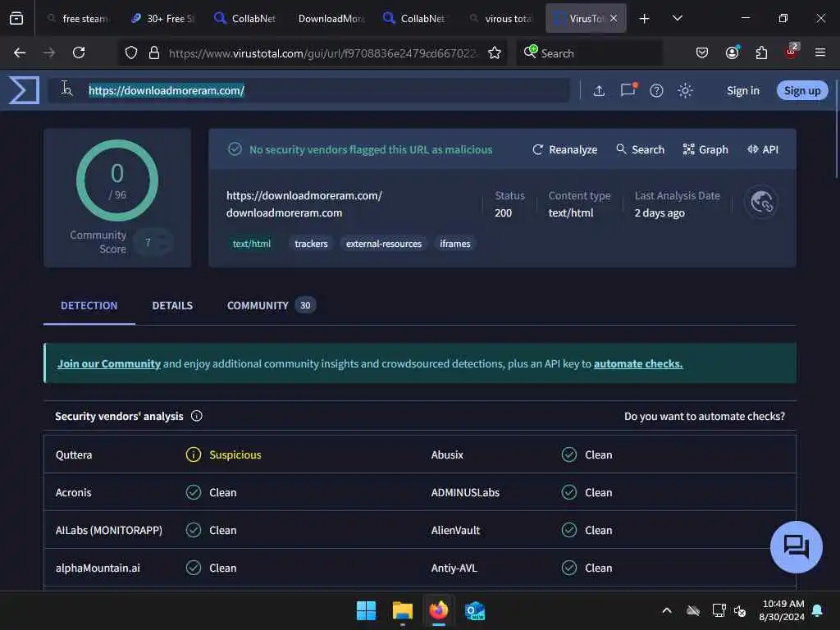Click the Quttera Suspicious result
Image resolution: width=840 pixels, height=630 pixels.
pyautogui.click(x=223, y=454)
